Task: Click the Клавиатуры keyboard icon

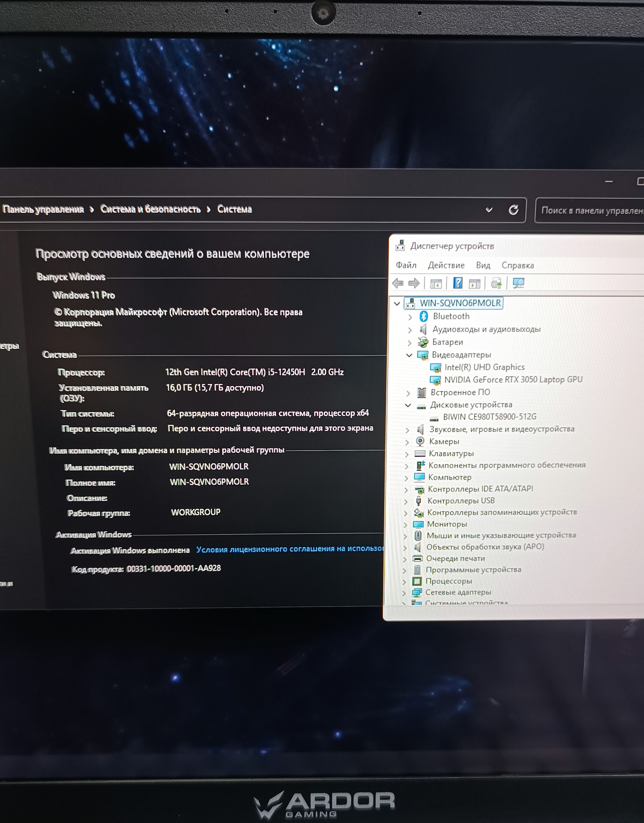Action: (x=420, y=453)
